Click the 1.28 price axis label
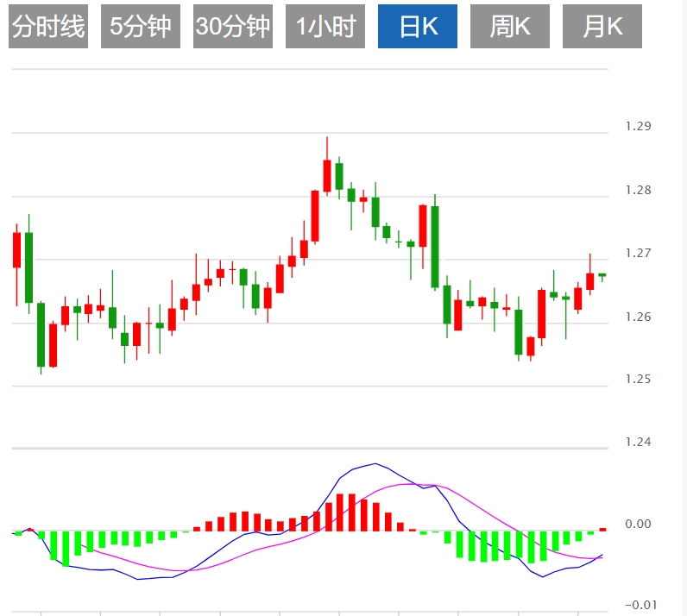This screenshot has height=616, width=687. click(x=639, y=191)
